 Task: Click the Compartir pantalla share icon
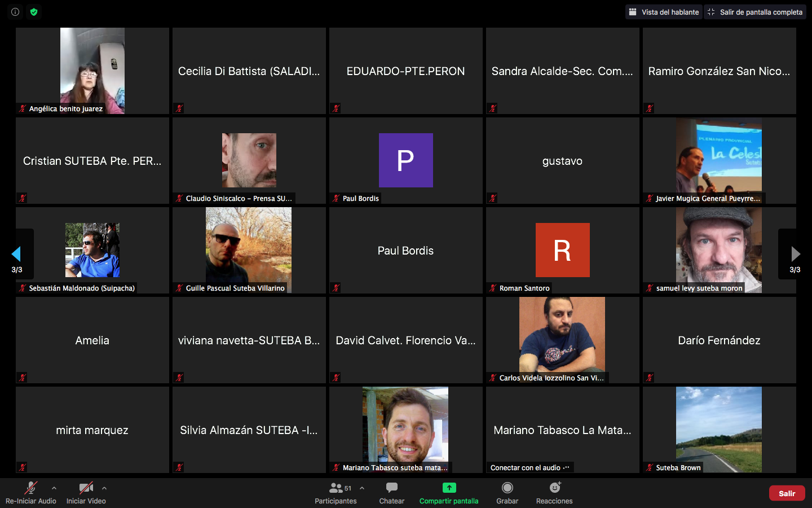449,488
